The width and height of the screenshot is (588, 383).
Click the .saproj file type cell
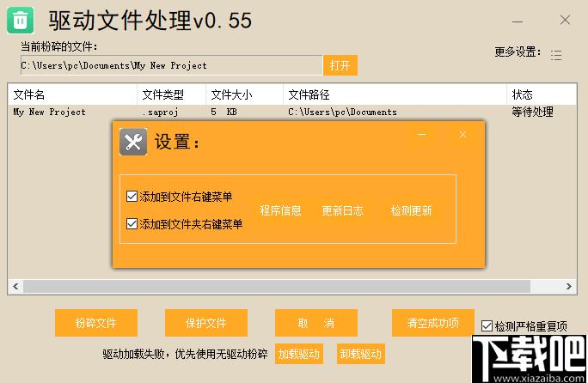[x=160, y=112]
